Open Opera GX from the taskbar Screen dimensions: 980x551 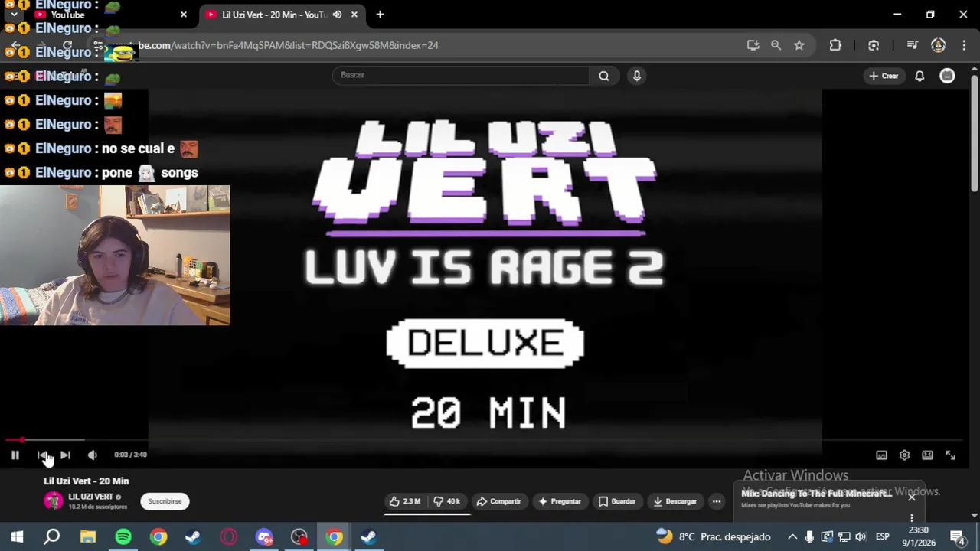[229, 536]
